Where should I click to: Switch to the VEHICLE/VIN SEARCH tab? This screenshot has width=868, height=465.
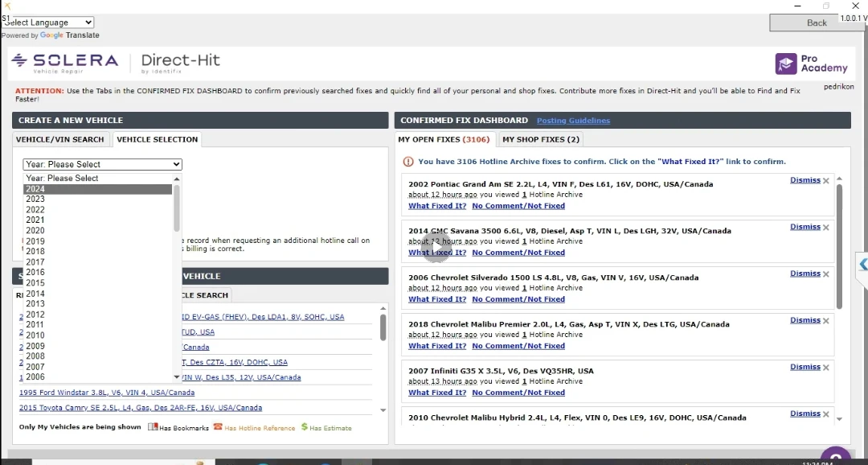pos(59,139)
